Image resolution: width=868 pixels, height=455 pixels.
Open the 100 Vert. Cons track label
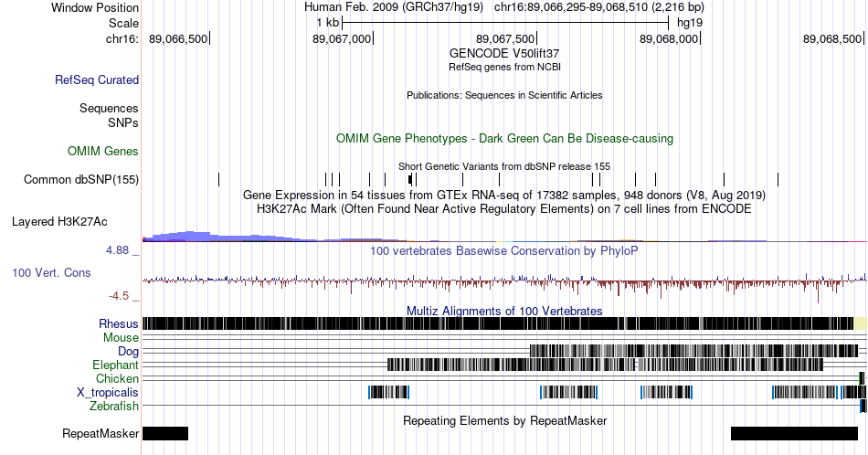[51, 272]
